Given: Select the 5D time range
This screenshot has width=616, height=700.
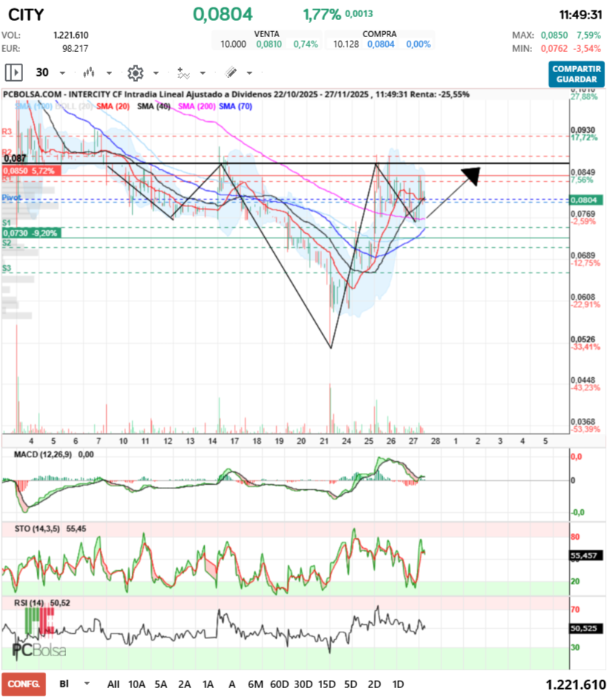Looking at the screenshot, I should (350, 684).
